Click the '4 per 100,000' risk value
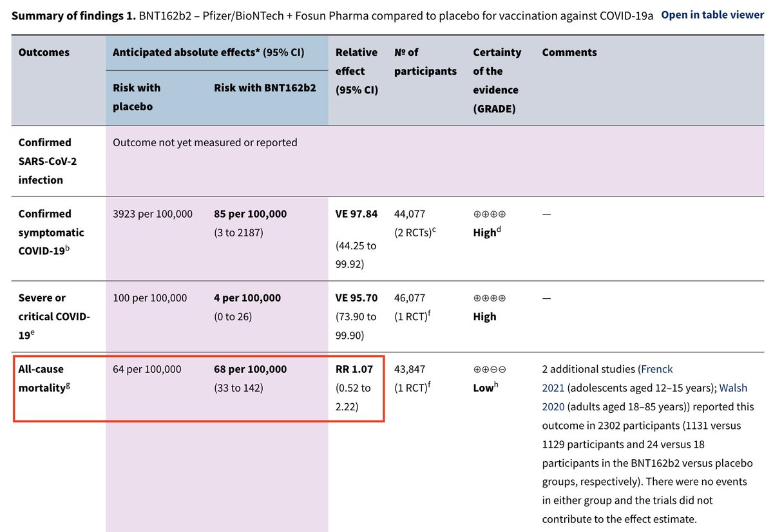Viewport: 773px width, 532px height. coord(247,298)
